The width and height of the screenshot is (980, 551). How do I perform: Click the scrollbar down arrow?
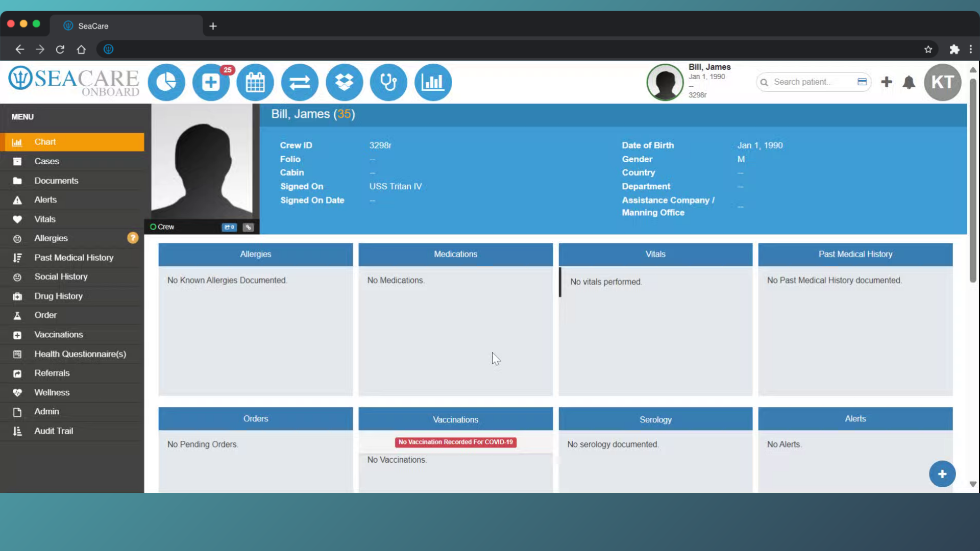click(973, 484)
